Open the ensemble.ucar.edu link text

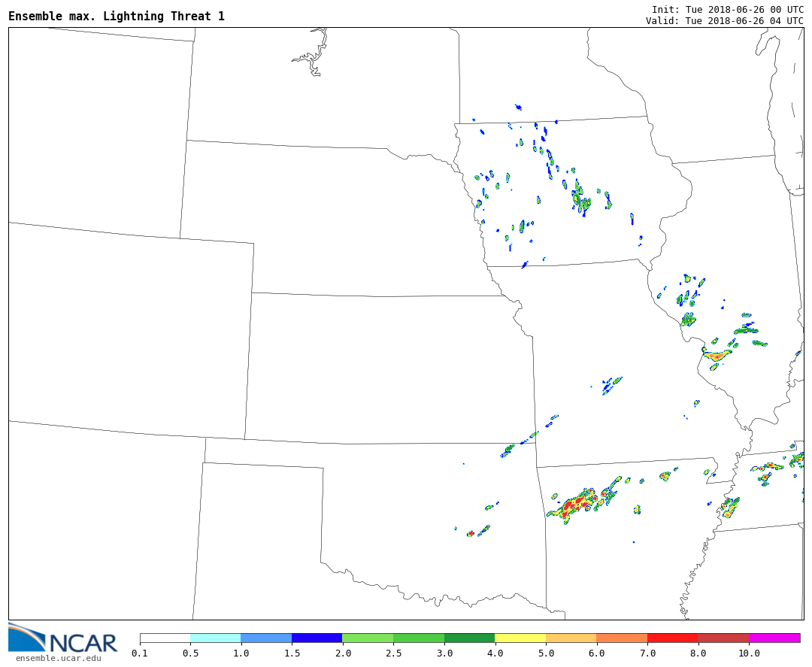tap(58, 659)
